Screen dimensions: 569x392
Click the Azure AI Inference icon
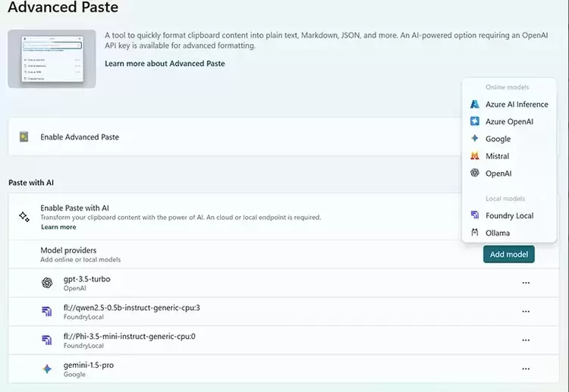pos(475,105)
